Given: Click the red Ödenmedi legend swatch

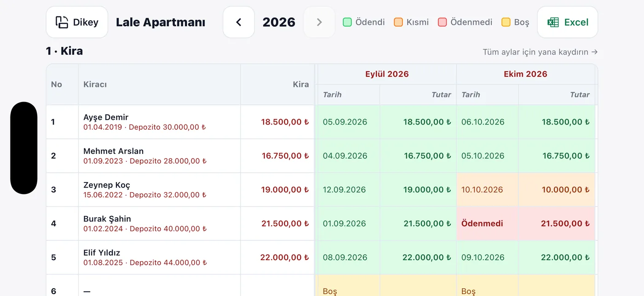Looking at the screenshot, I should click(443, 22).
